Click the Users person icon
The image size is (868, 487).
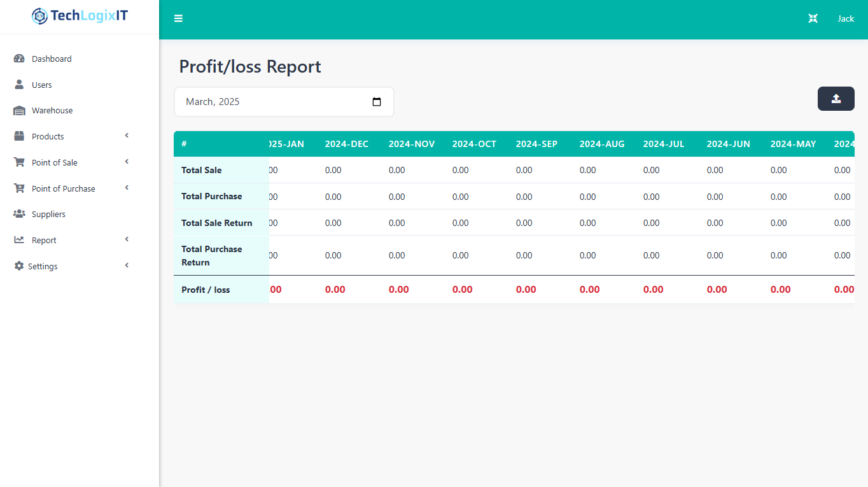coord(19,85)
